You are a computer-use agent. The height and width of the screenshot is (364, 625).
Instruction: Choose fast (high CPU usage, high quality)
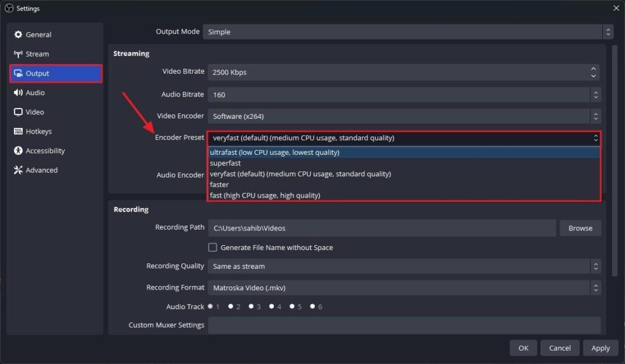pyautogui.click(x=266, y=195)
